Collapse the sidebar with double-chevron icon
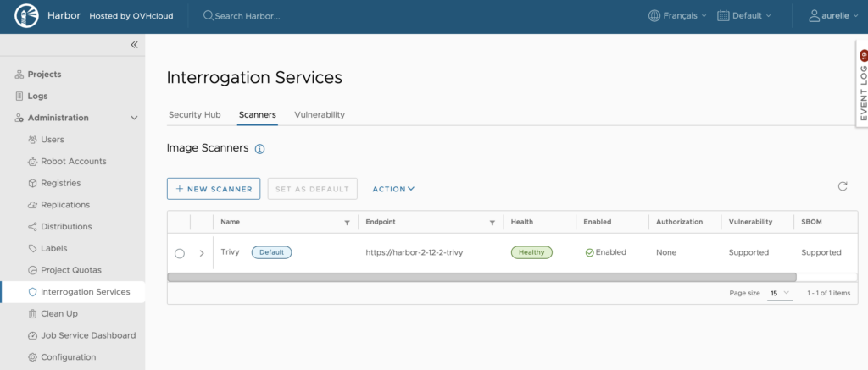Screen dimensions: 868x370 pyautogui.click(x=134, y=45)
